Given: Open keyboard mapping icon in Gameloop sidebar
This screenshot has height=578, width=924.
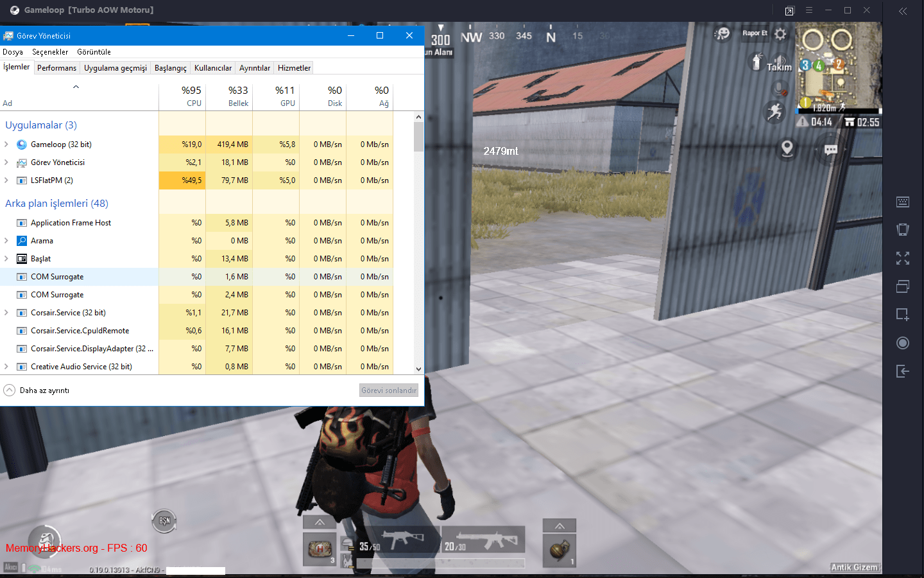Looking at the screenshot, I should 903,202.
